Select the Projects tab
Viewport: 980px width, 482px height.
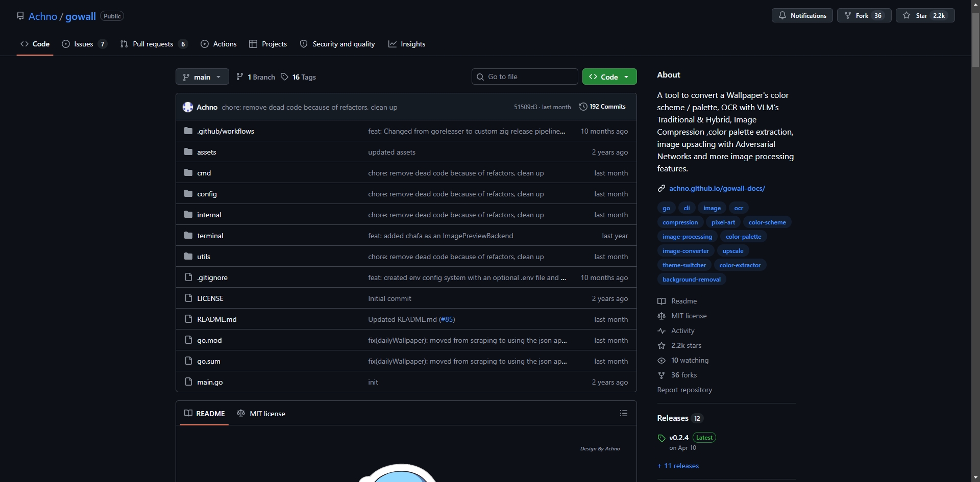pos(268,44)
